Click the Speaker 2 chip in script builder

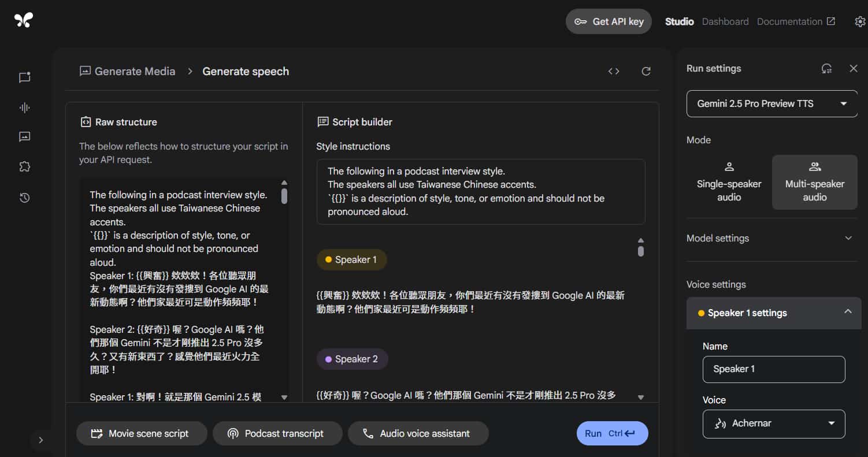[352, 359]
